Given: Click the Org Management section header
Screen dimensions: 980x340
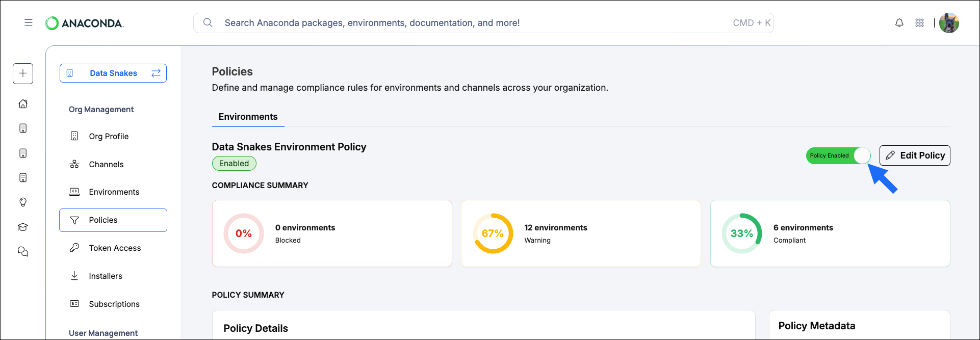Looking at the screenshot, I should [x=101, y=109].
